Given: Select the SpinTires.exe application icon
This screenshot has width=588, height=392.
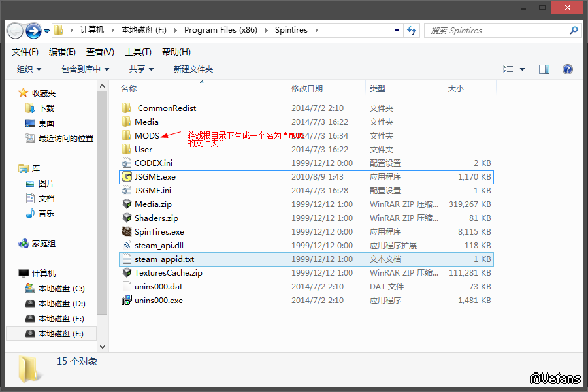Looking at the screenshot, I should pos(127,231).
